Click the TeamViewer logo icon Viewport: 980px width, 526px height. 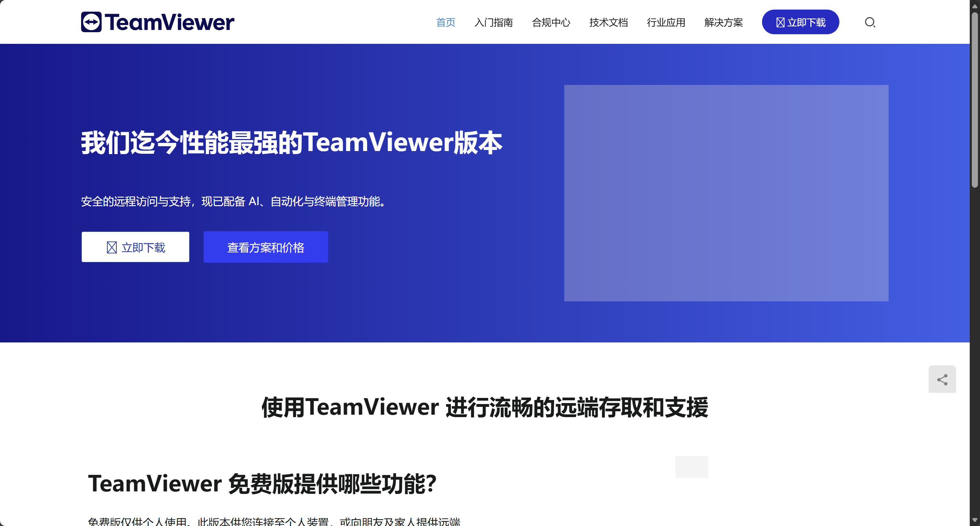tap(91, 22)
